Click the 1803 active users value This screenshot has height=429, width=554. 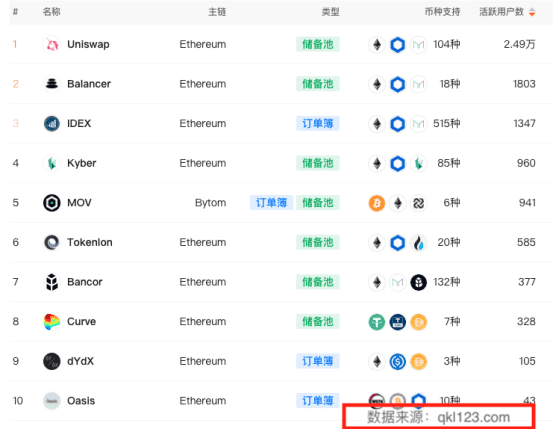click(524, 84)
